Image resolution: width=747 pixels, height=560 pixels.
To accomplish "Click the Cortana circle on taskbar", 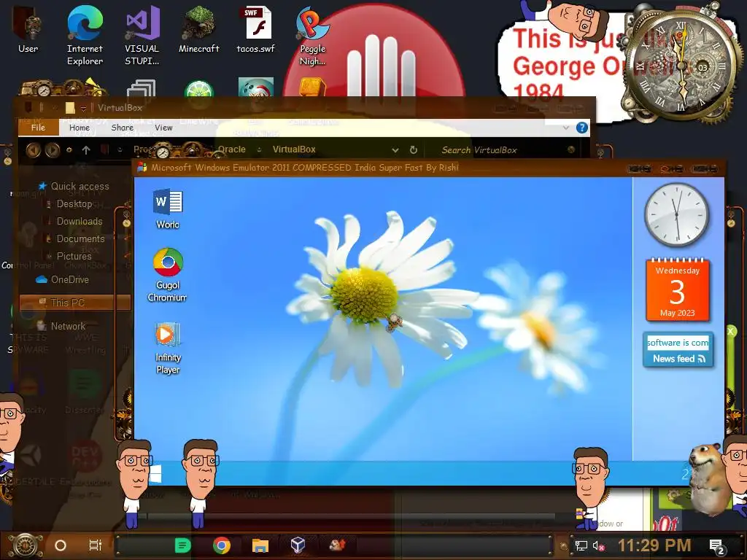I will 61,545.
